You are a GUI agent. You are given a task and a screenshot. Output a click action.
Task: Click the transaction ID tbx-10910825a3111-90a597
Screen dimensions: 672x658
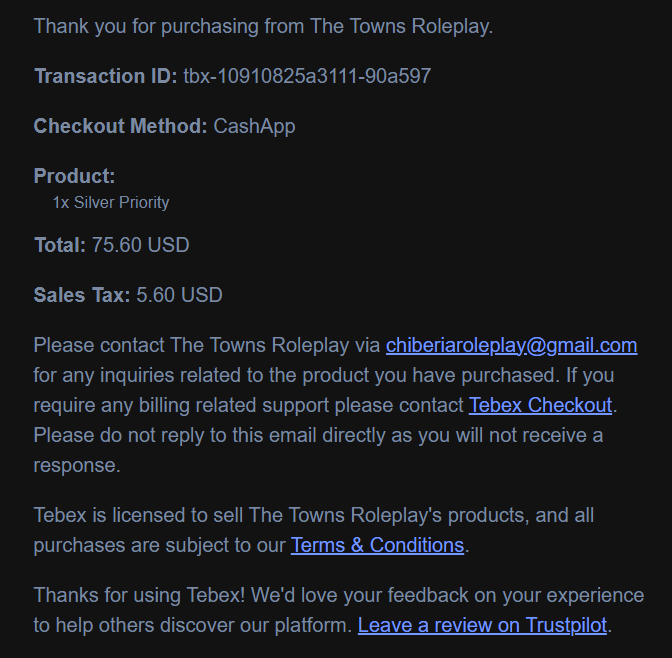307,76
